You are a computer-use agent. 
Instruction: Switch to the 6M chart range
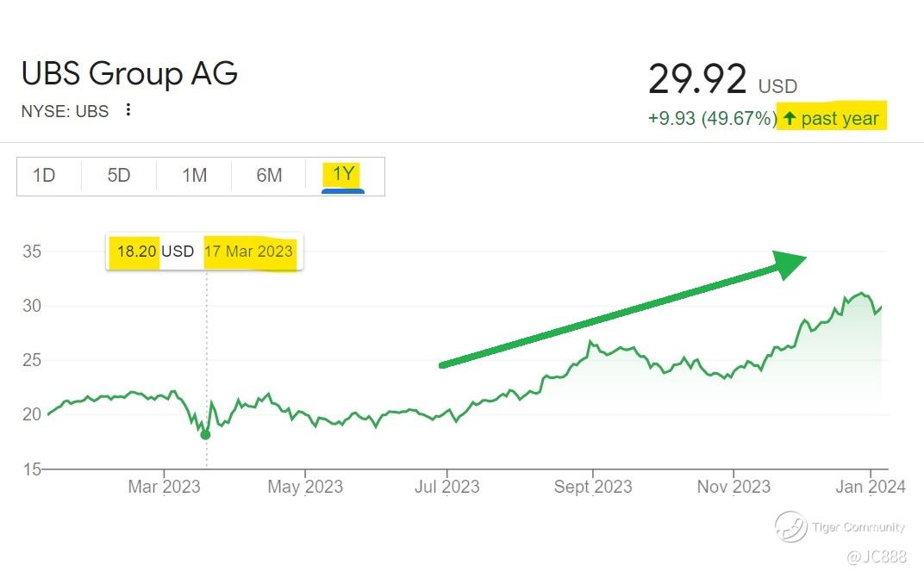tap(269, 176)
